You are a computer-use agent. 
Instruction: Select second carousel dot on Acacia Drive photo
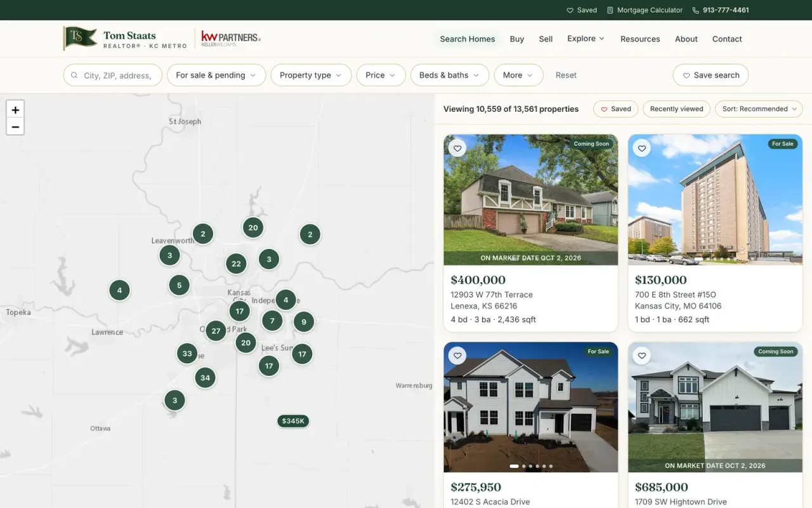[523, 466]
